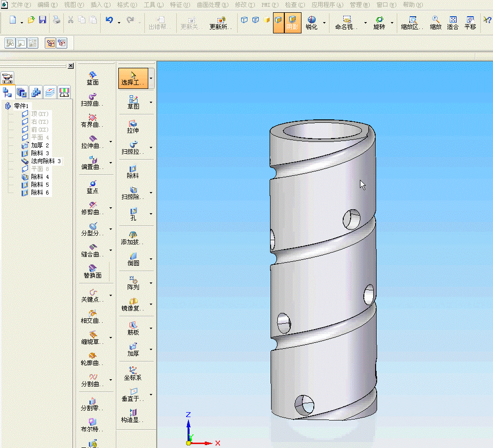
Task: Open the dropdown arrow next to 偏置曲
Action: click(x=110, y=163)
